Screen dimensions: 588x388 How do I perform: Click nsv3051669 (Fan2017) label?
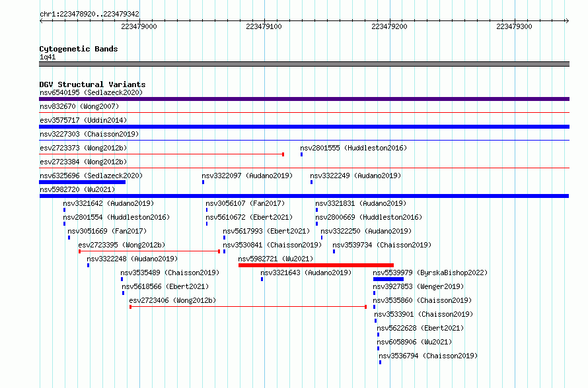(x=107, y=231)
